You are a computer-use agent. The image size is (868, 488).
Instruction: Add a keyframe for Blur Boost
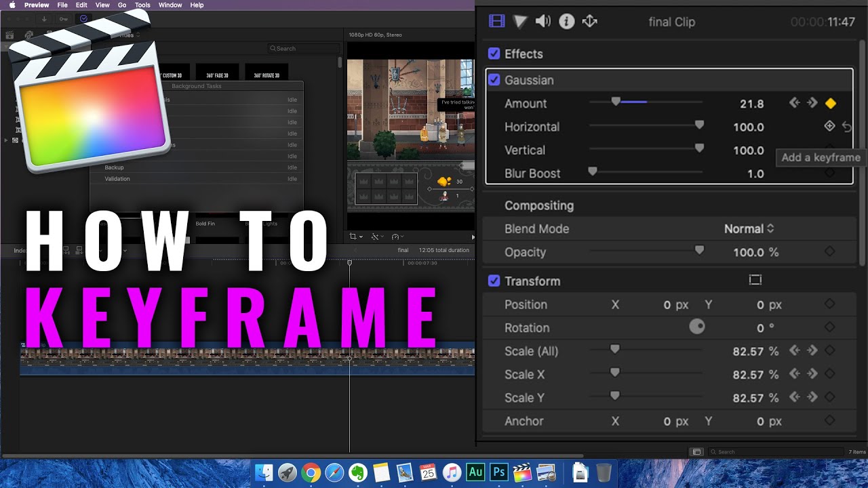829,173
